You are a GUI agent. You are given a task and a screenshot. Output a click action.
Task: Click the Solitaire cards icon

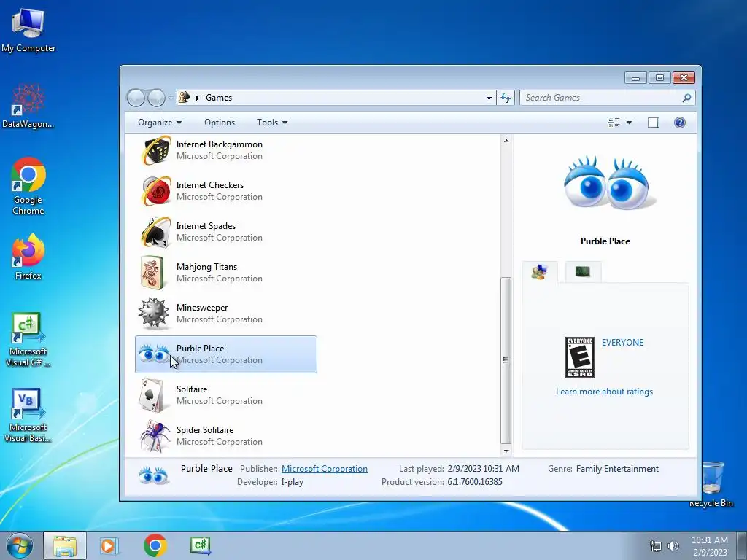click(152, 395)
